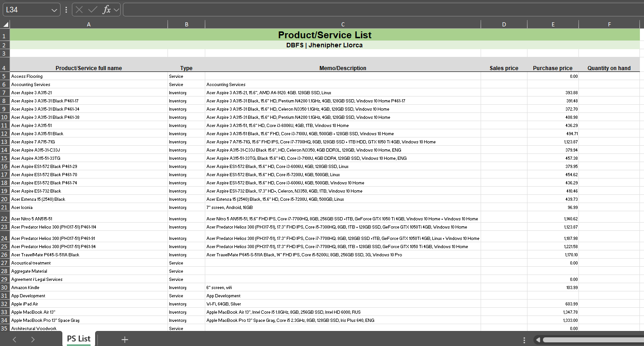Click the 'Wi-Fi, 64GB, Silver' memo cell
The image size is (644, 346).
343,304
